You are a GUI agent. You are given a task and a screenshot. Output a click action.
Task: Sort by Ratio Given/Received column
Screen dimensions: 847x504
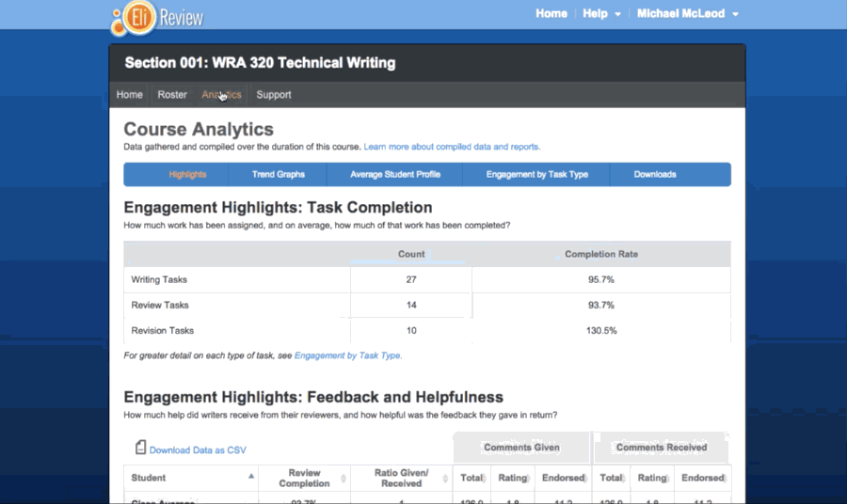click(401, 478)
